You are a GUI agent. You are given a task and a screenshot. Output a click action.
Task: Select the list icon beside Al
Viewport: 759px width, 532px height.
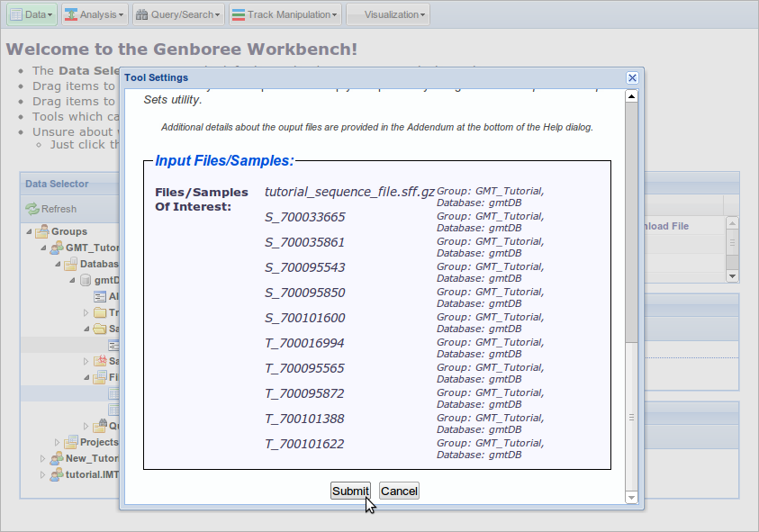pos(100,296)
